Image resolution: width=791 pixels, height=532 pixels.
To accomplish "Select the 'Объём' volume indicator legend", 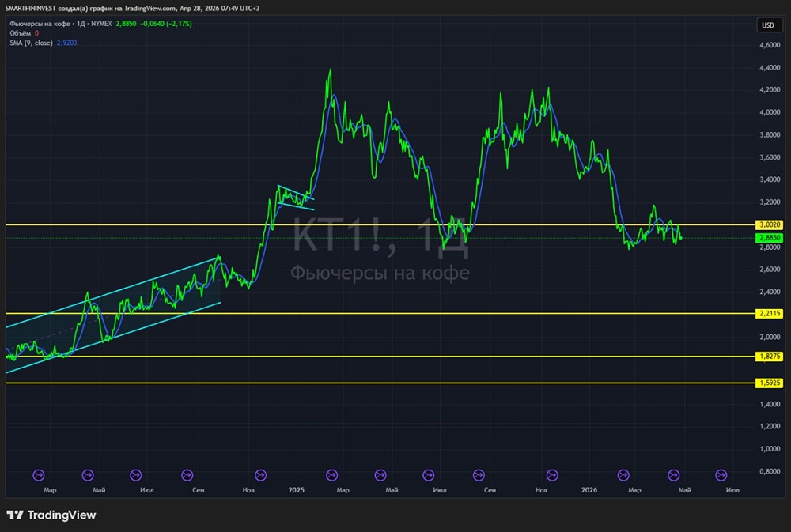I will pos(21,33).
